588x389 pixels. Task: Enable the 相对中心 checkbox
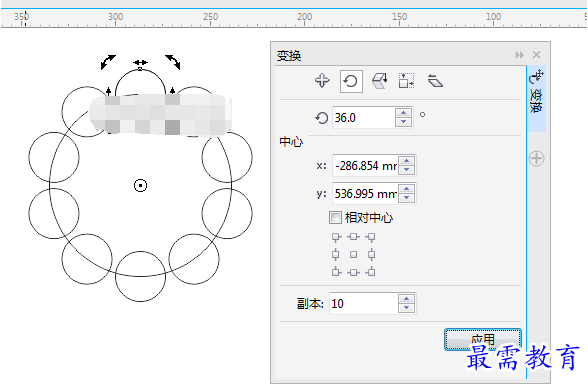tap(335, 218)
